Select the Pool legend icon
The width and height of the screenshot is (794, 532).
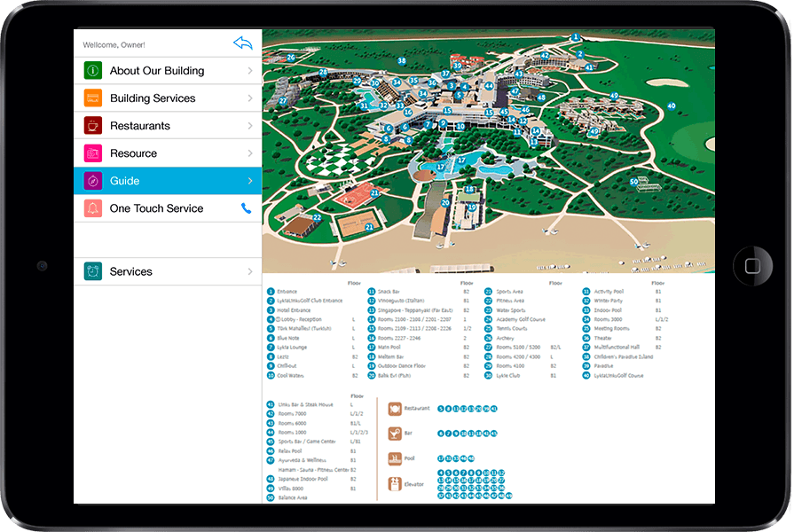(x=395, y=458)
